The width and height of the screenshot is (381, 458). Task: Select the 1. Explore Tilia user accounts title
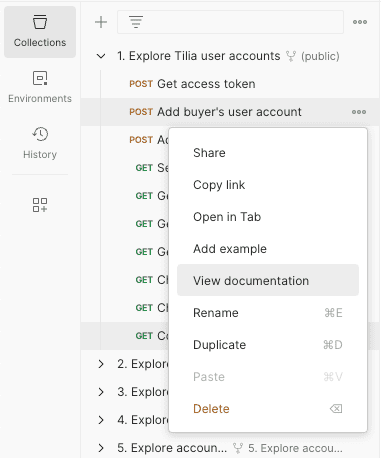[199, 56]
